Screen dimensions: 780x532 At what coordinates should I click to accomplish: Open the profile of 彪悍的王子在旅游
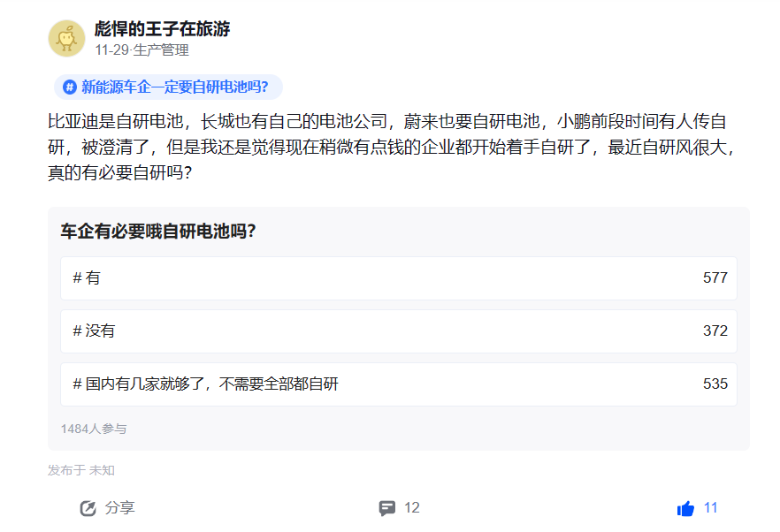pyautogui.click(x=162, y=29)
